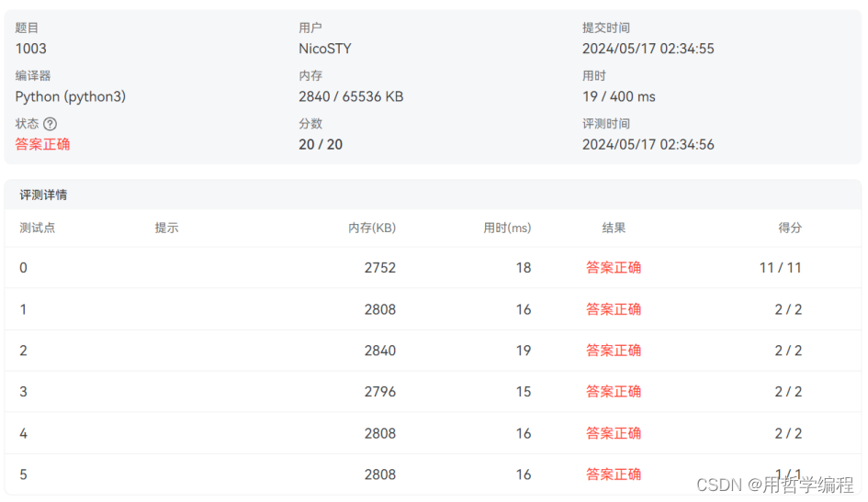The width and height of the screenshot is (868, 502).
Task: Click the 评测详情 section heading
Action: pyautogui.click(x=43, y=195)
